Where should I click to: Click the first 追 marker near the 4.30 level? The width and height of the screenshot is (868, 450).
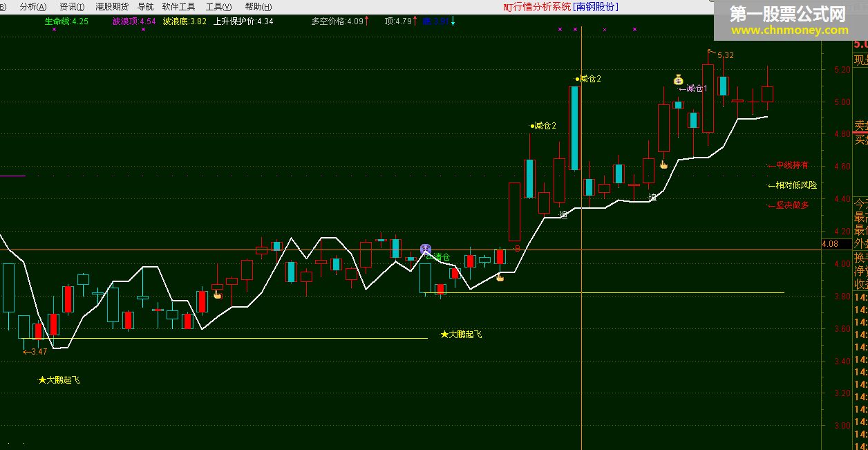tap(563, 215)
